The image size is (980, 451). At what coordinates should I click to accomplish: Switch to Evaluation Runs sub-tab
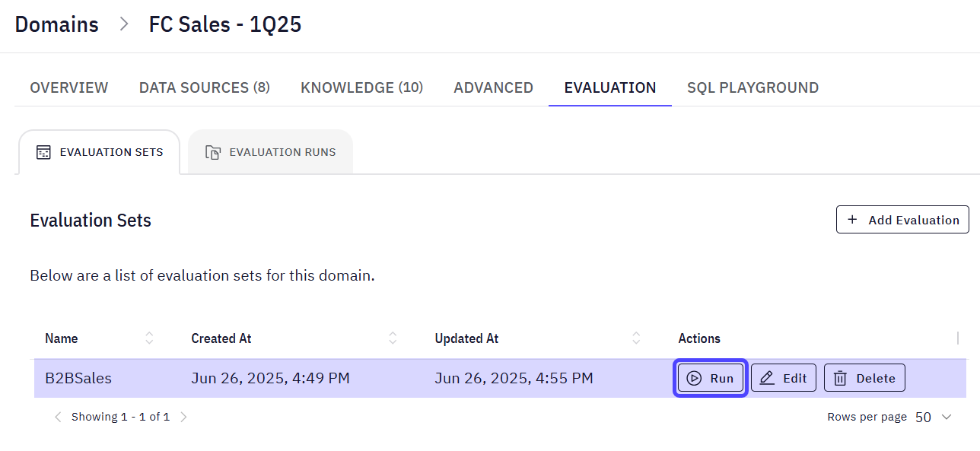(x=270, y=152)
